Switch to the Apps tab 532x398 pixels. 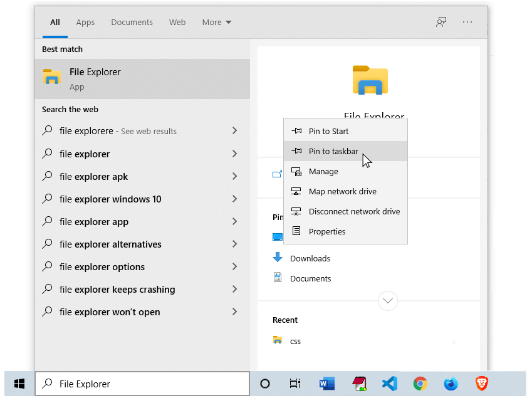[85, 23]
